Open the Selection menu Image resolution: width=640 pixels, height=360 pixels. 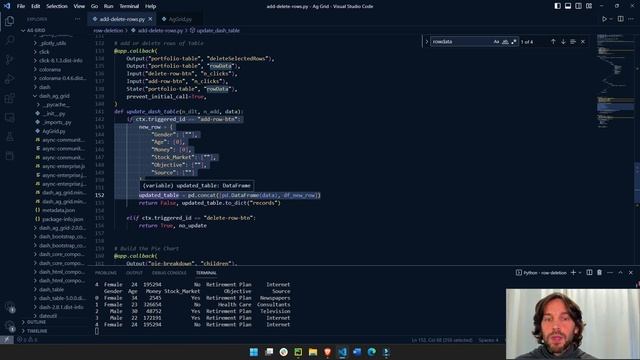coord(57,6)
